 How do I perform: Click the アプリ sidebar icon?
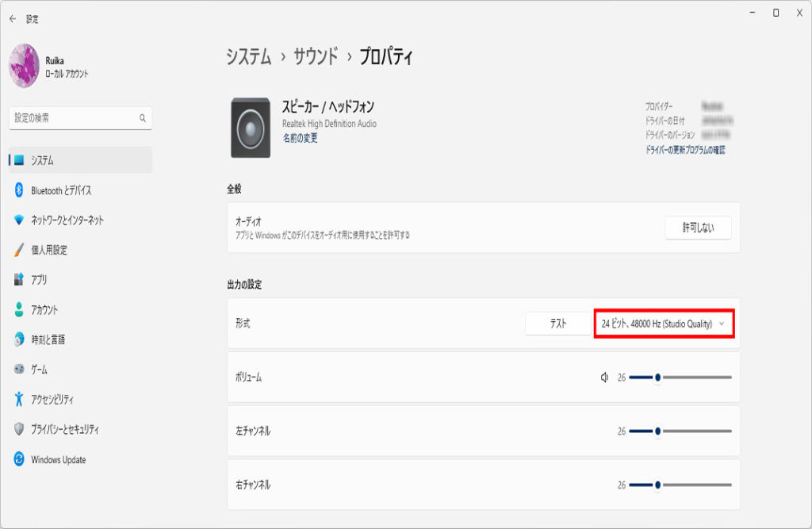pyautogui.click(x=19, y=280)
